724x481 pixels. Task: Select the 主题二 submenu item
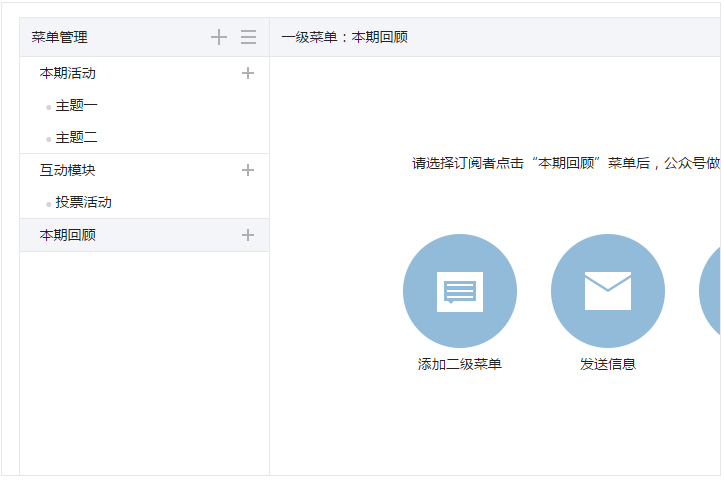(x=77, y=138)
